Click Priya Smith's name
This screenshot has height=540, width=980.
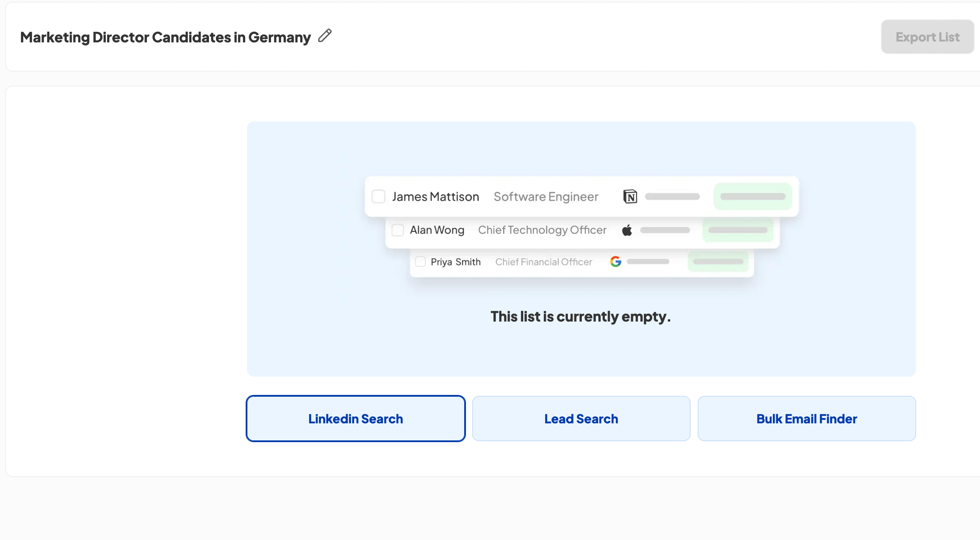coord(455,261)
